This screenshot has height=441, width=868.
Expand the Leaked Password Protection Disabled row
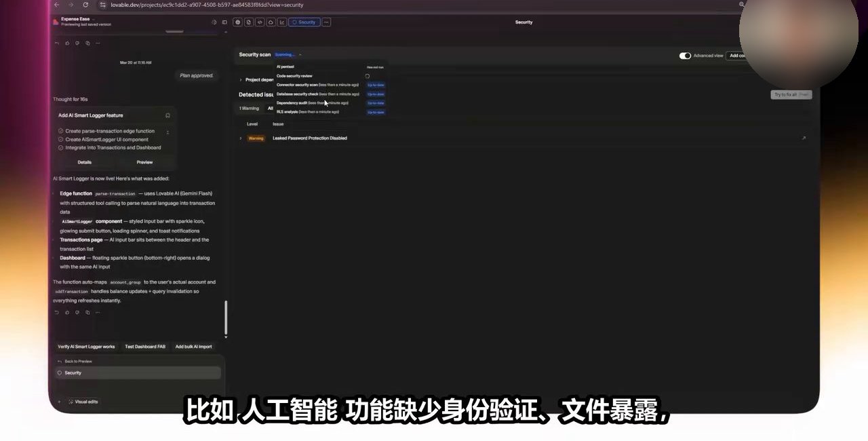point(240,138)
